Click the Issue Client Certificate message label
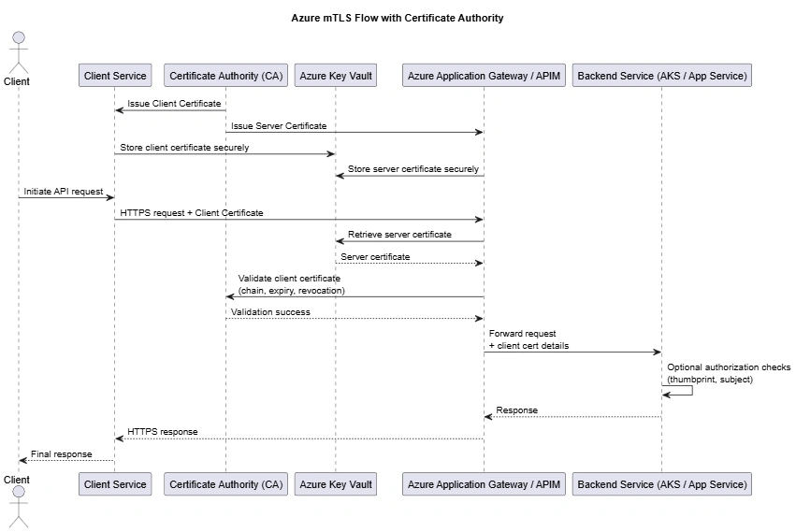 pos(174,104)
